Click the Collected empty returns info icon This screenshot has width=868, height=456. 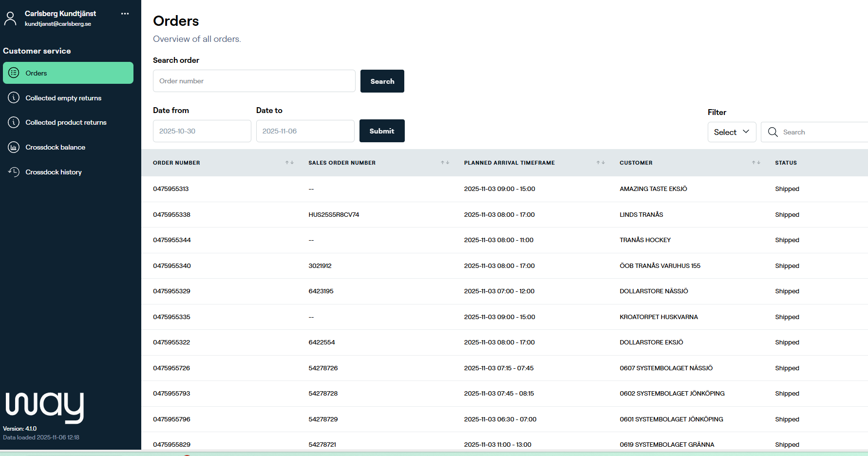pos(14,98)
